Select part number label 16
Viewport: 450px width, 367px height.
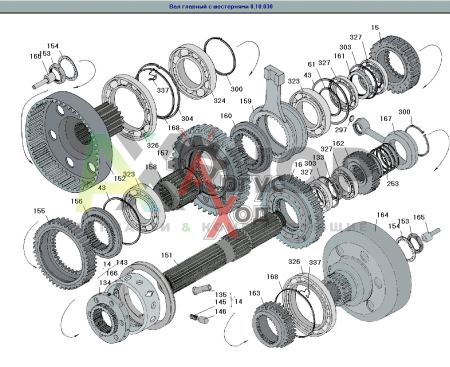(298, 164)
